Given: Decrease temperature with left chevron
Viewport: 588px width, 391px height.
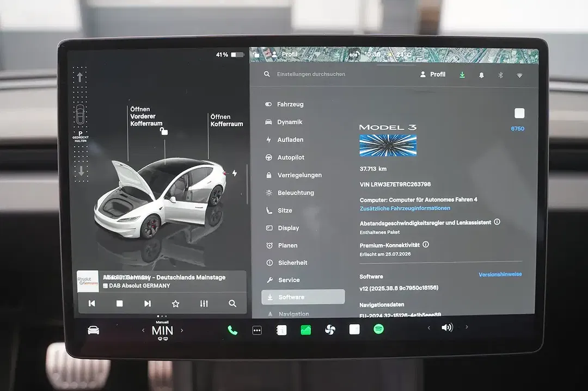Looking at the screenshot, I should point(143,330).
